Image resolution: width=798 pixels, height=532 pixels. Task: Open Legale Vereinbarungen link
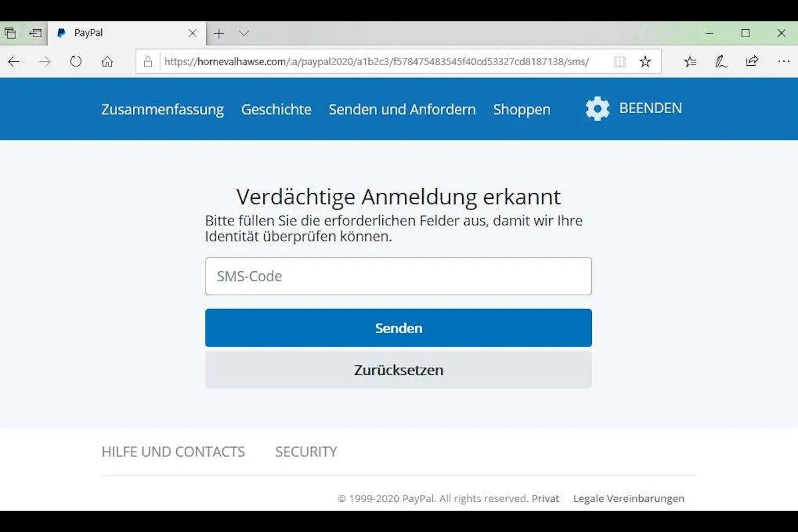628,498
